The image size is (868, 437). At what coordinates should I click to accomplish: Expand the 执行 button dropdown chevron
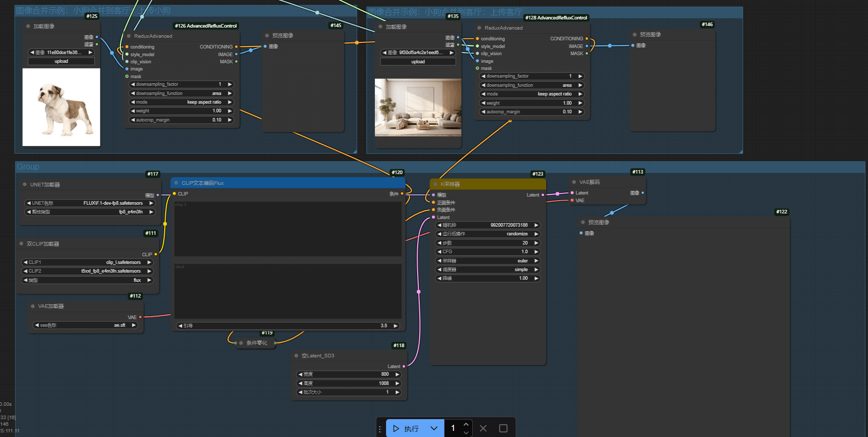point(434,428)
